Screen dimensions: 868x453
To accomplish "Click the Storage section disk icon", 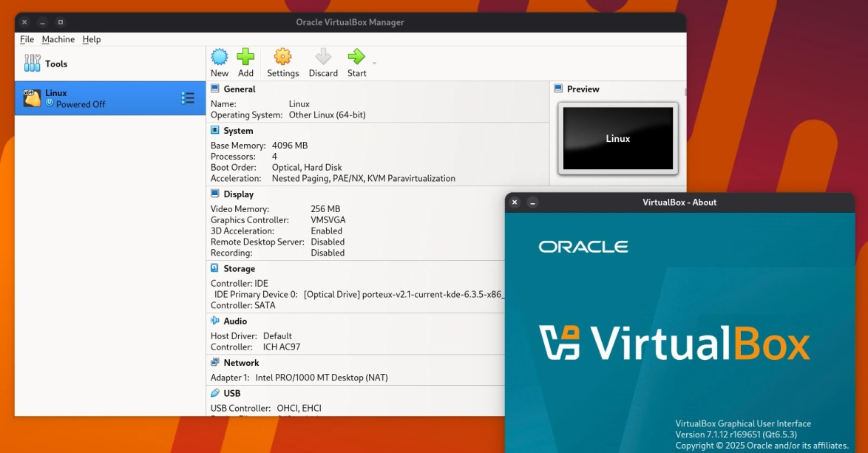I will [x=215, y=268].
